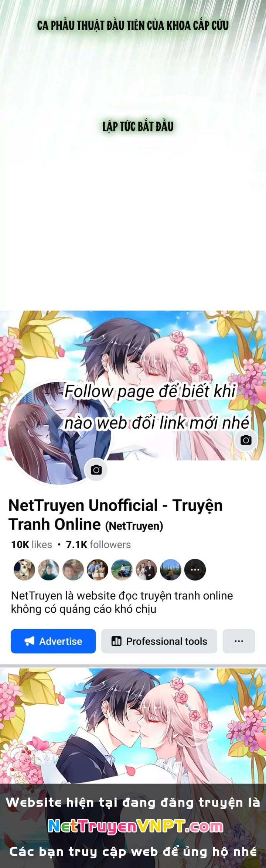Click the dog follower avatar
This screenshot has width=266, height=868.
[24, 569]
